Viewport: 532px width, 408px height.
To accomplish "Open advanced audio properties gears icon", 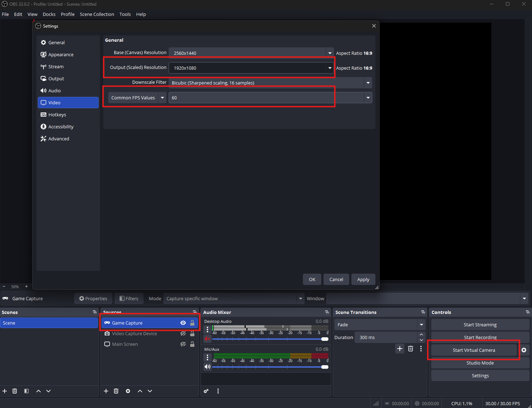I will point(206,391).
